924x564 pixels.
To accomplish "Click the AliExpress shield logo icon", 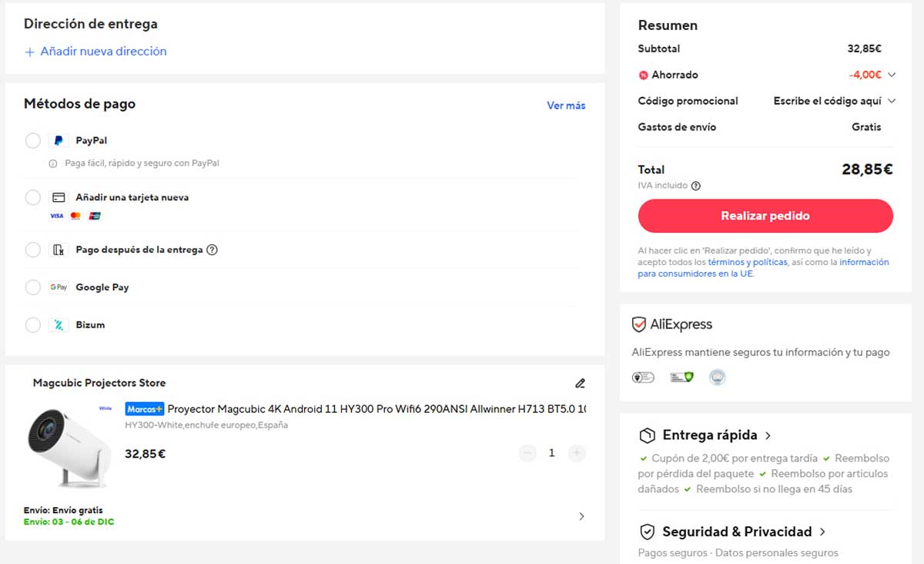I will 639,324.
